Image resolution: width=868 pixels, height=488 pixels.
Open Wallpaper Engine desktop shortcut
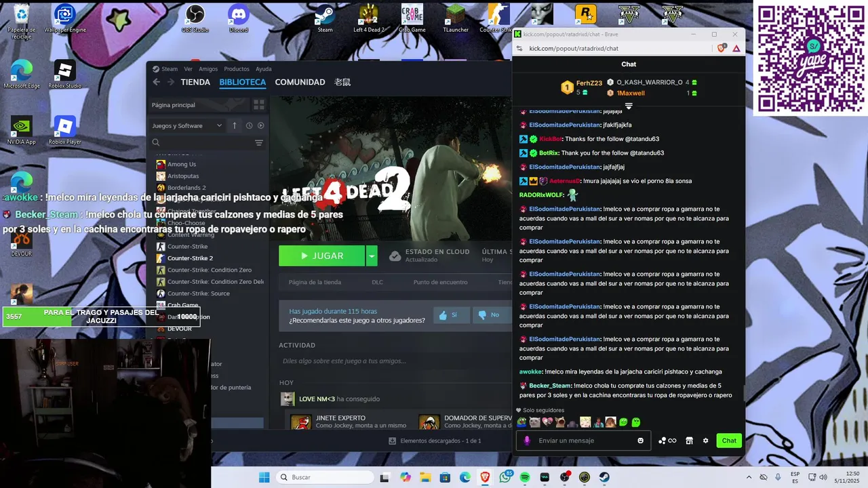[x=65, y=19]
